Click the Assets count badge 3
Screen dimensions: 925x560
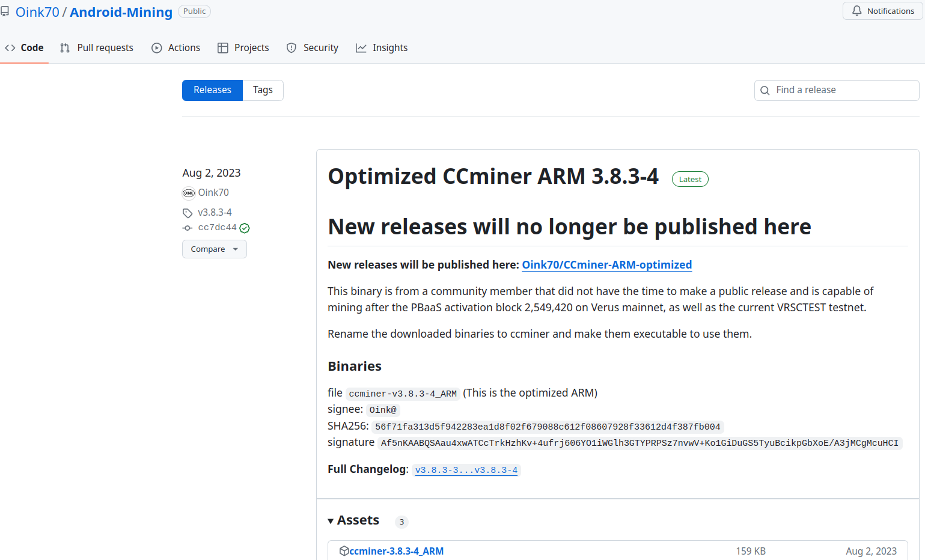401,522
